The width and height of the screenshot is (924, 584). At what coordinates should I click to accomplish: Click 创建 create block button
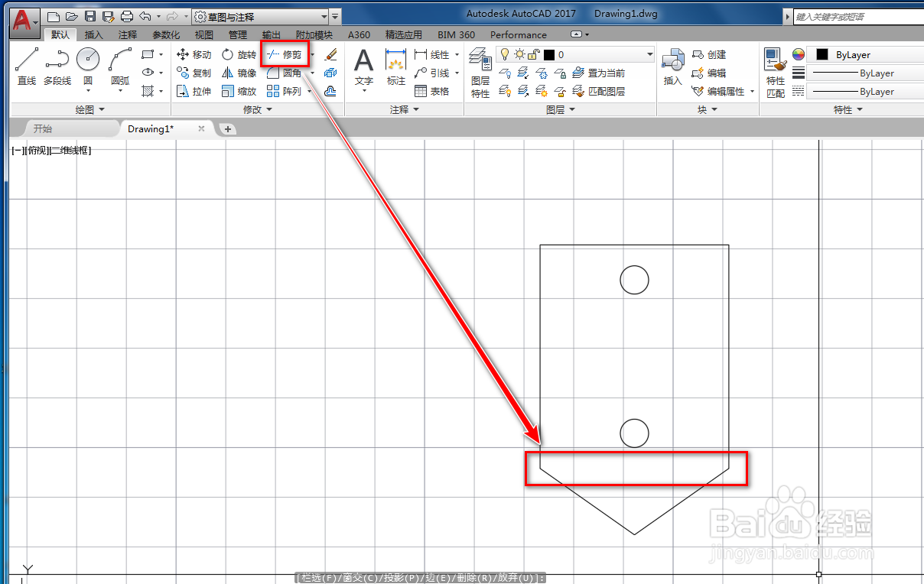[x=709, y=54]
